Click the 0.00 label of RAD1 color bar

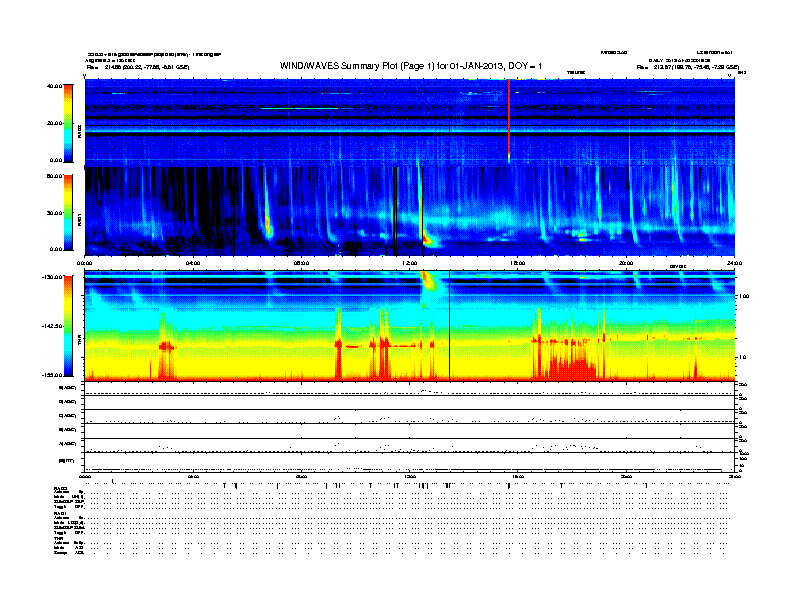tap(56, 249)
